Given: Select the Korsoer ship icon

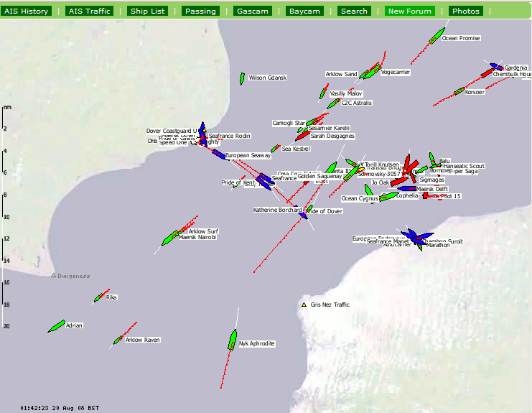Looking at the screenshot, I should coord(459,91).
